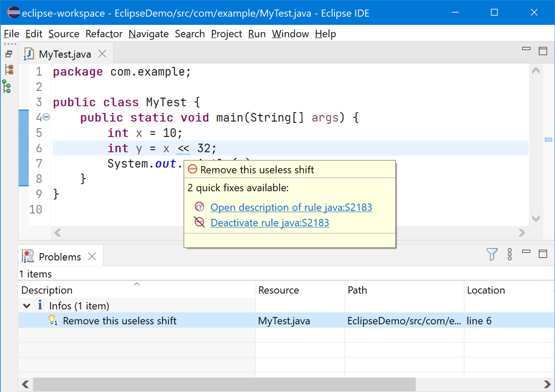The width and height of the screenshot is (555, 392).
Task: Open the File menu
Action: (11, 34)
